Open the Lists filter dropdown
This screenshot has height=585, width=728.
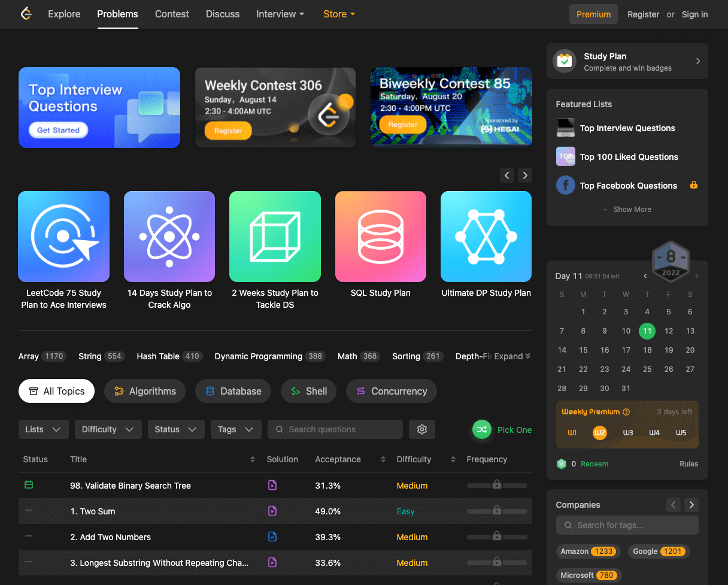coord(44,429)
